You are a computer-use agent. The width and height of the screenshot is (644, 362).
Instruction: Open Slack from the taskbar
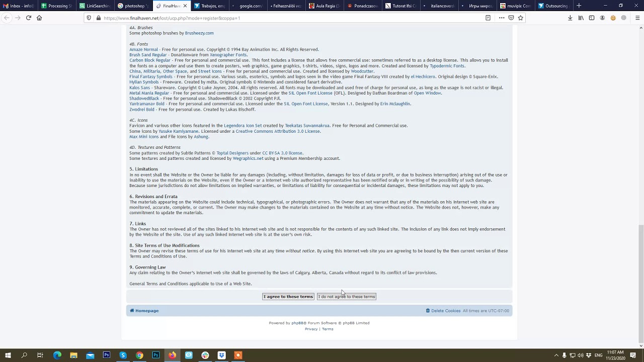click(x=205, y=355)
